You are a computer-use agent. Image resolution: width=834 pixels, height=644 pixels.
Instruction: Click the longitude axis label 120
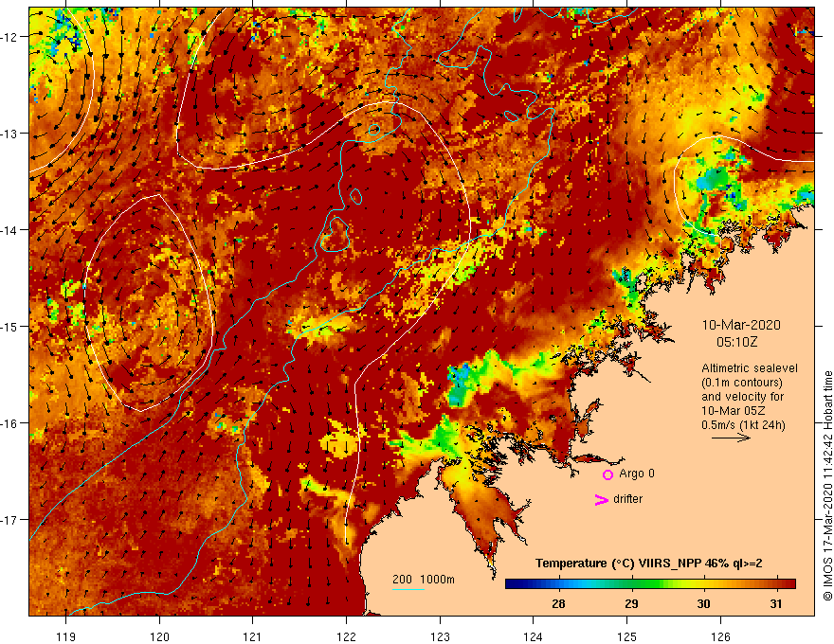159,636
